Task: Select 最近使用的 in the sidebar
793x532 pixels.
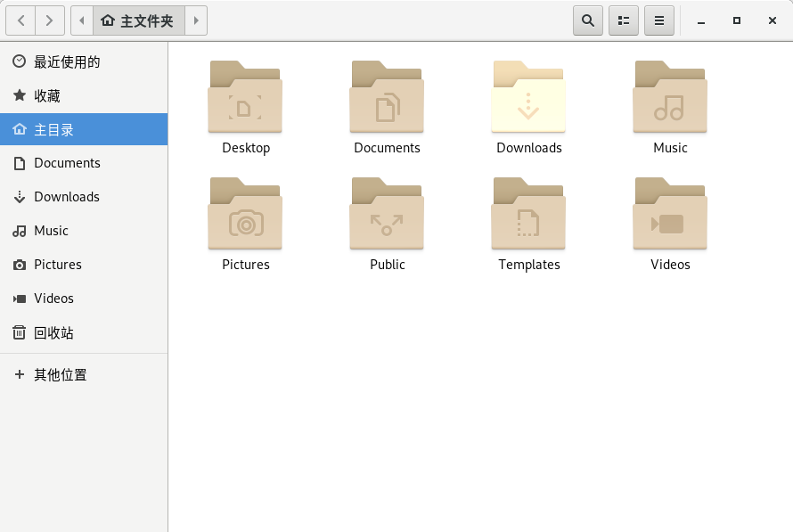Action: coord(67,61)
